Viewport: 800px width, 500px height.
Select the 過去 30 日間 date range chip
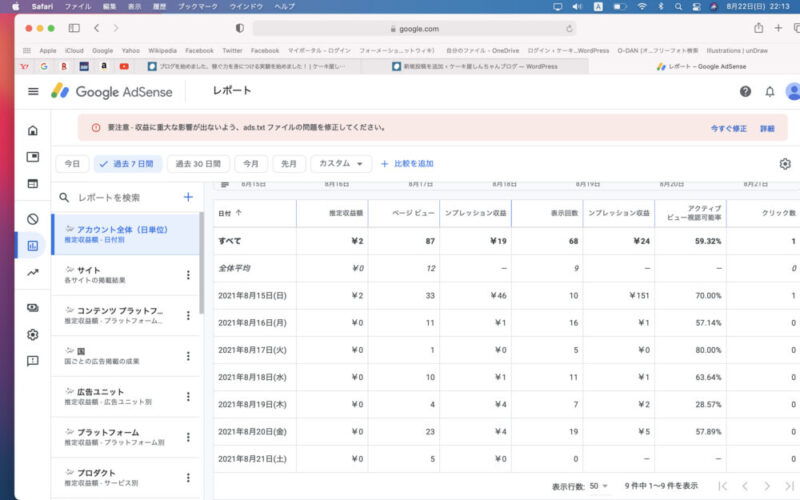tap(198, 164)
